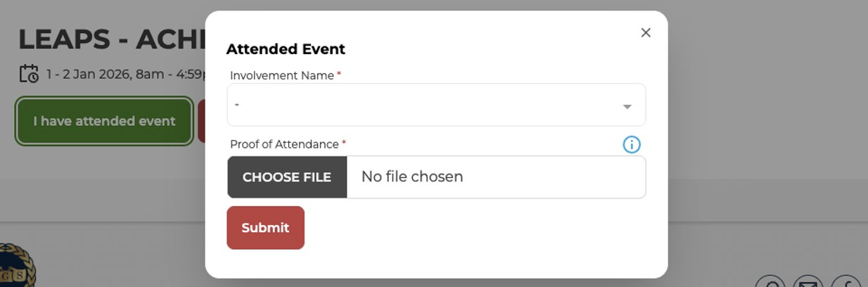
Task: Click the 'Involvement Name' field label
Action: [281, 75]
